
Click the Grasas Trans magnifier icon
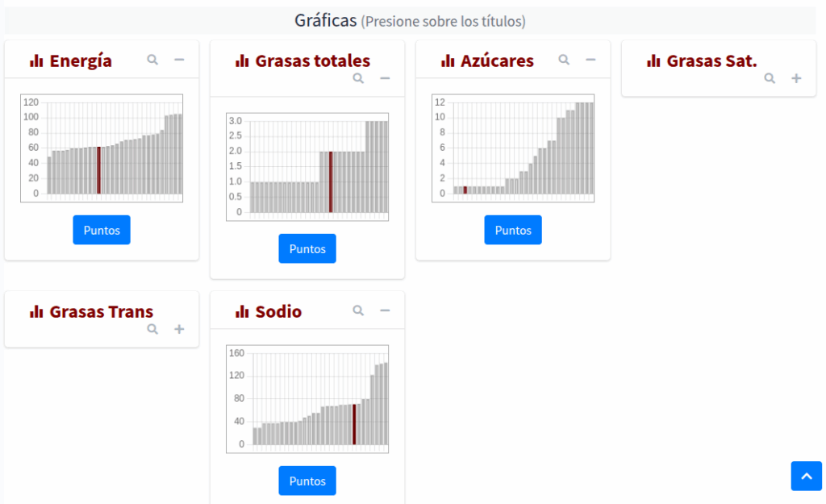point(152,329)
